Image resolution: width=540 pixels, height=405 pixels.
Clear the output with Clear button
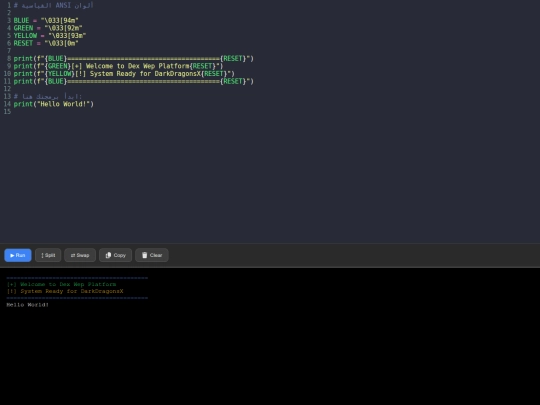click(x=152, y=255)
